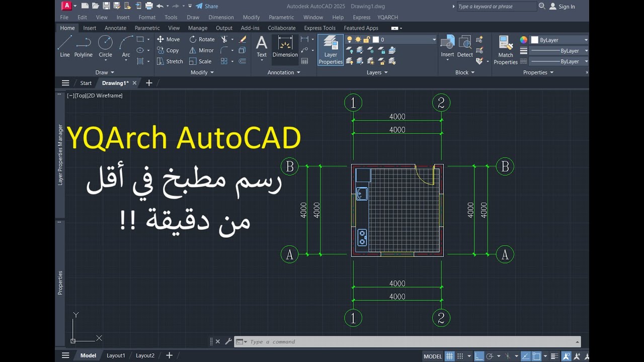Toggle snap mode dots in status bar

coord(460,356)
